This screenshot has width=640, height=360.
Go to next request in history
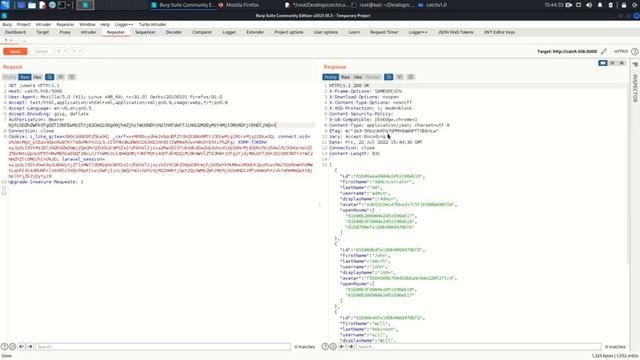(x=74, y=51)
